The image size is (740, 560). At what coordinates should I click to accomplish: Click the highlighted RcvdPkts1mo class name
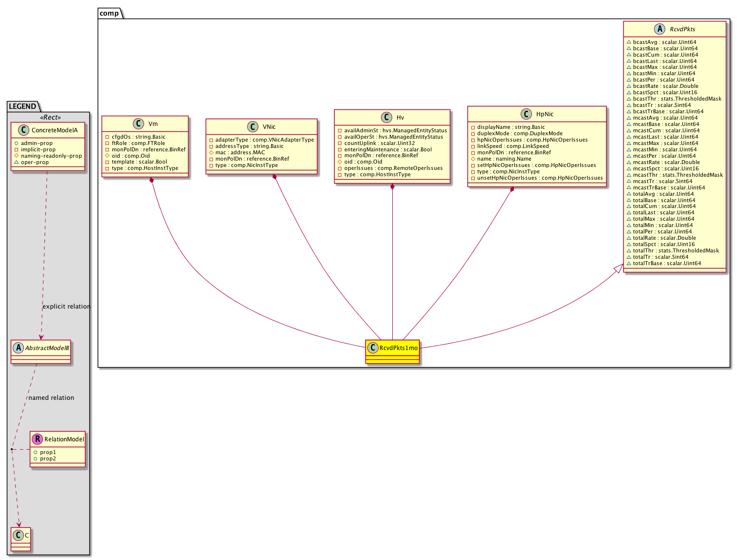pyautogui.click(x=399, y=348)
